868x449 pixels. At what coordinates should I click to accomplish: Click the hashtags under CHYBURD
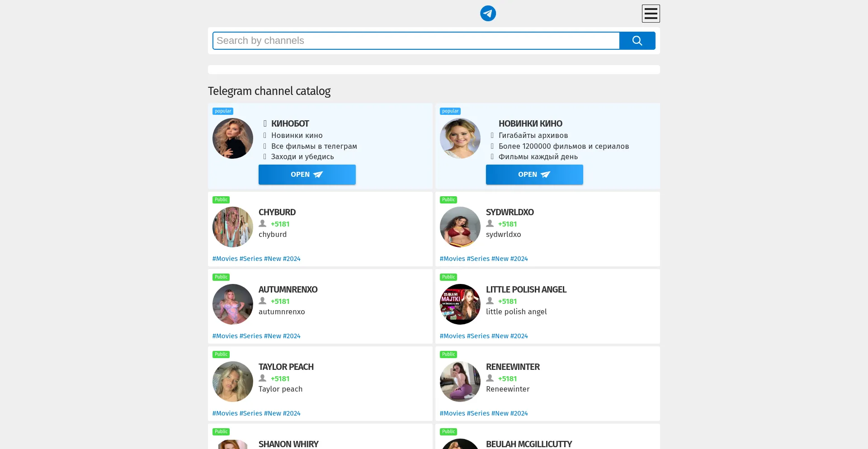coord(256,259)
